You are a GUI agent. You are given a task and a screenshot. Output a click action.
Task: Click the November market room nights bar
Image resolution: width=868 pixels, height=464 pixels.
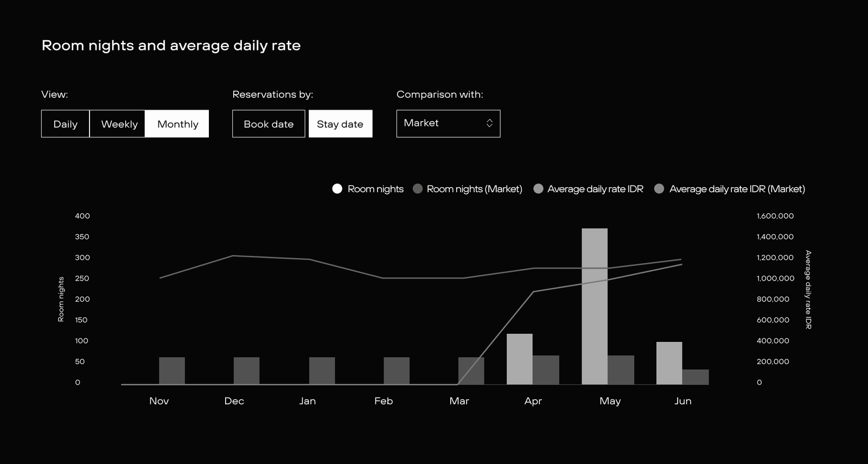click(172, 371)
